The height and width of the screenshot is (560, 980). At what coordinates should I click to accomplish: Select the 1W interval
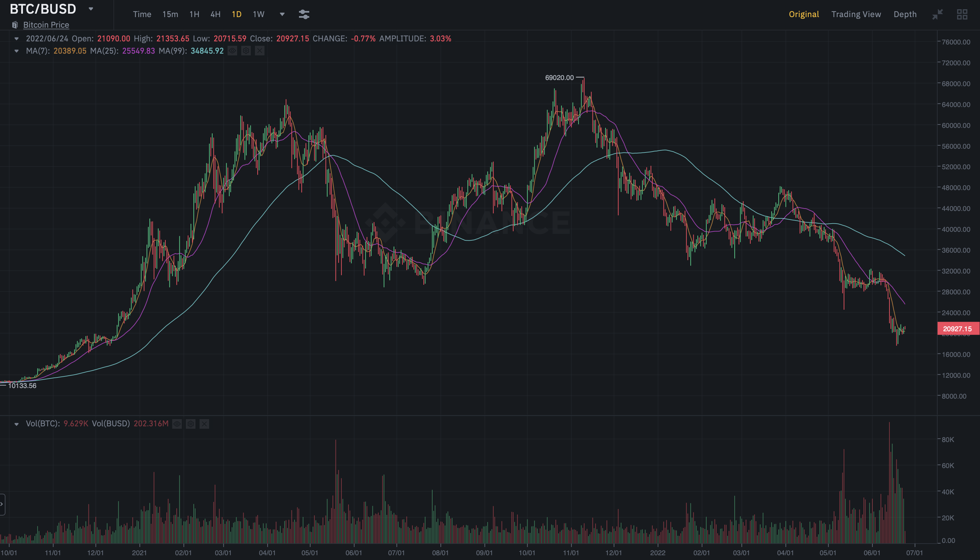(258, 14)
